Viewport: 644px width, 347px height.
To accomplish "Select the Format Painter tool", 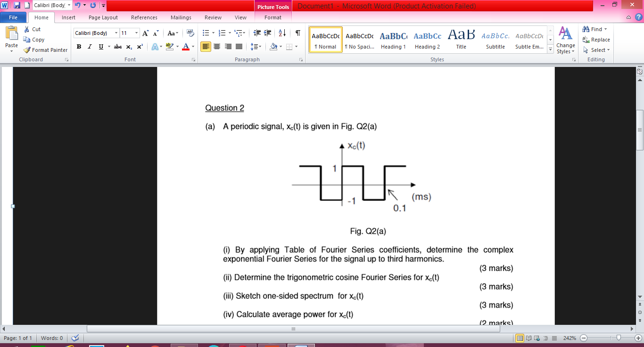I will [x=45, y=50].
